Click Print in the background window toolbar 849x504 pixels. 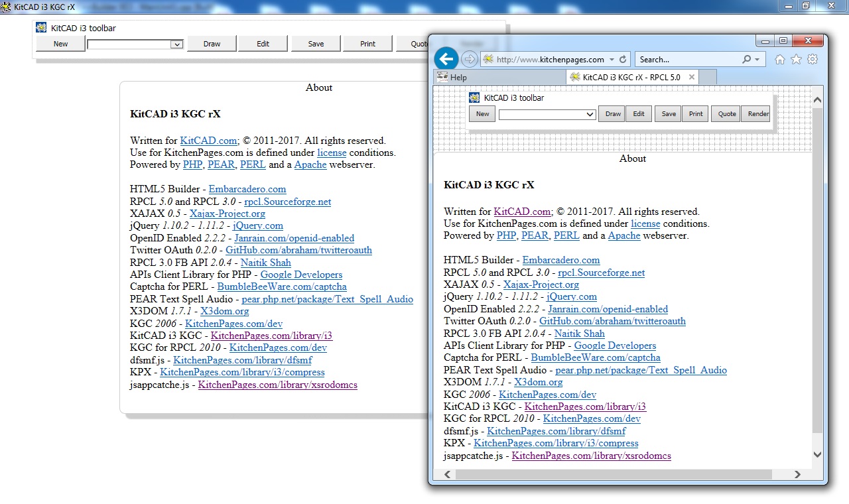tap(367, 44)
